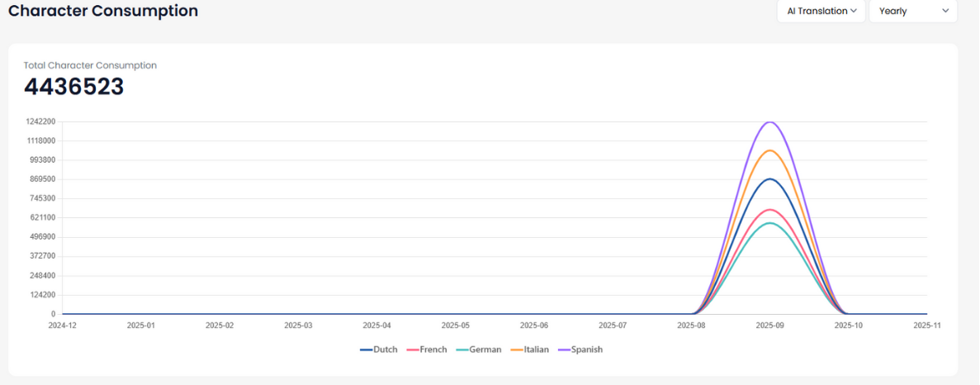This screenshot has width=980, height=385.
Task: Open the Yearly period dropdown
Action: click(913, 11)
